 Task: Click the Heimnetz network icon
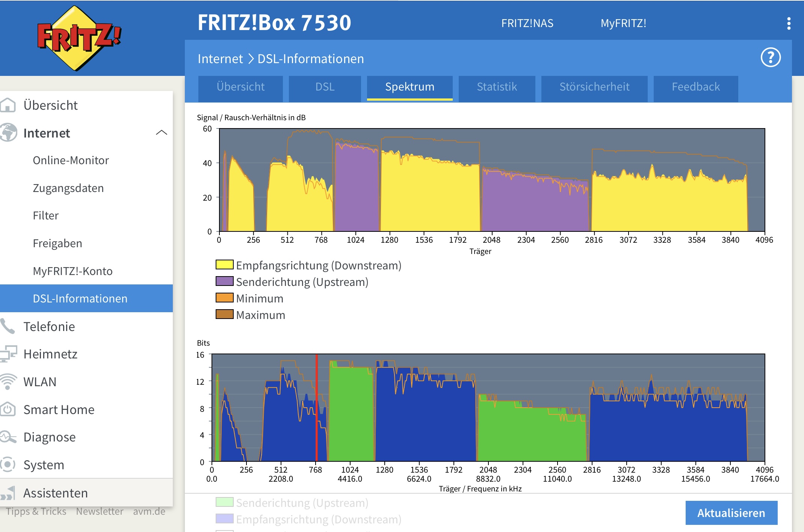[8, 354]
